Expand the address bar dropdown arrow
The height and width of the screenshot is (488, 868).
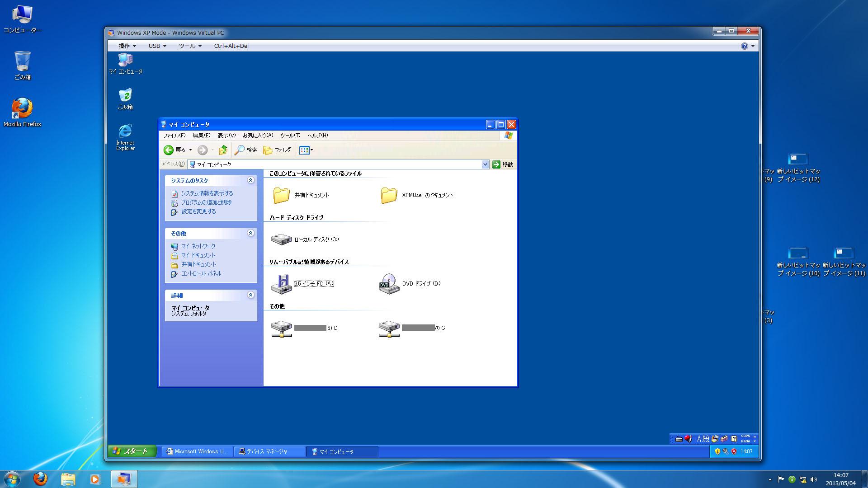485,164
